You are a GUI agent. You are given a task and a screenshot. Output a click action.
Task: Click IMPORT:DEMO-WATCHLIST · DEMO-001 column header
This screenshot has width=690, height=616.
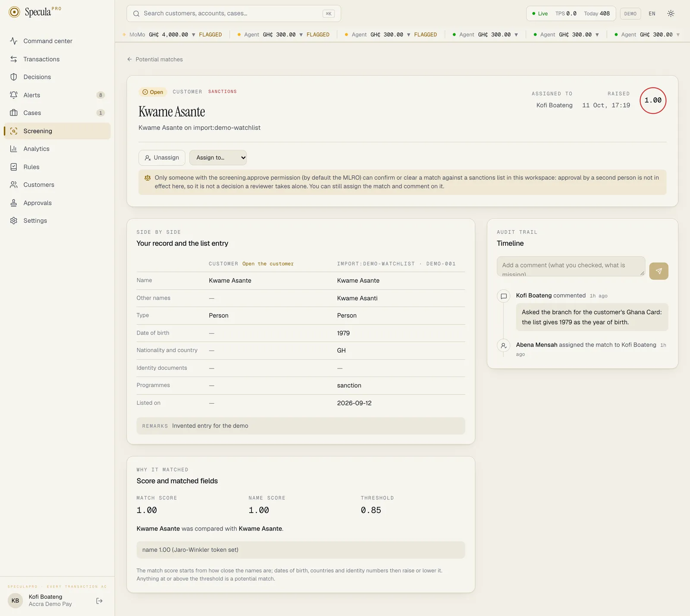point(396,264)
